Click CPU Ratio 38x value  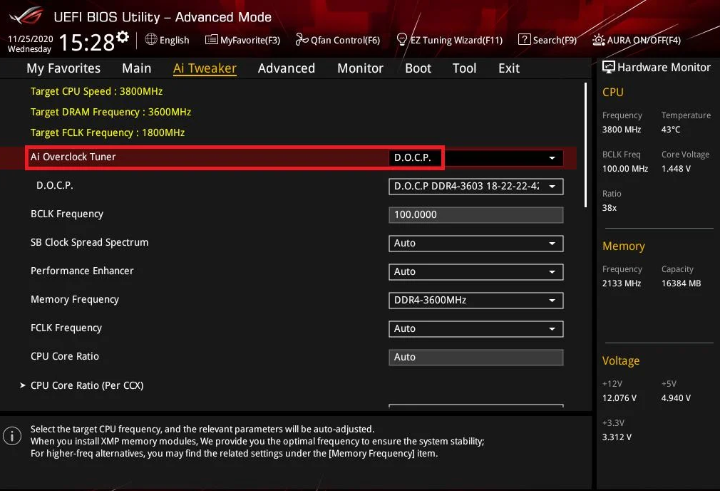(609, 208)
